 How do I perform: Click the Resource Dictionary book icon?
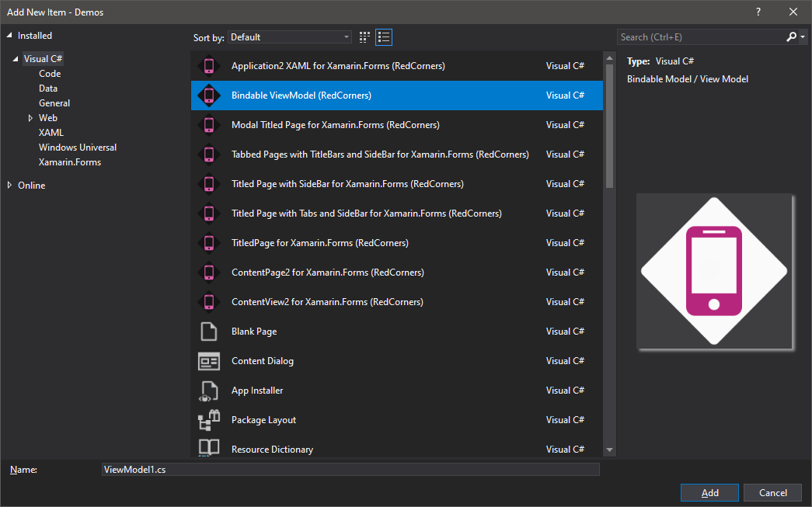point(209,447)
